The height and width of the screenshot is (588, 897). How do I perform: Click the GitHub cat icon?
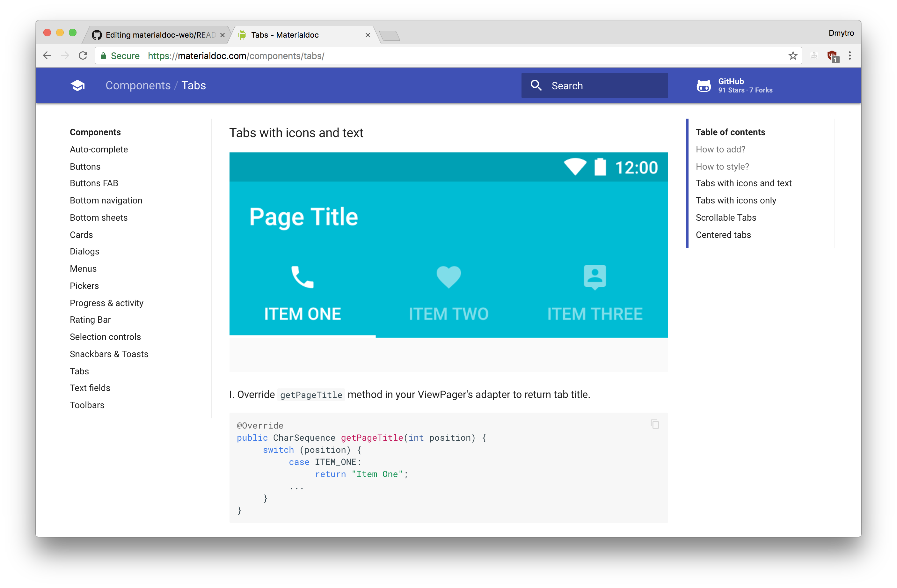pyautogui.click(x=703, y=86)
